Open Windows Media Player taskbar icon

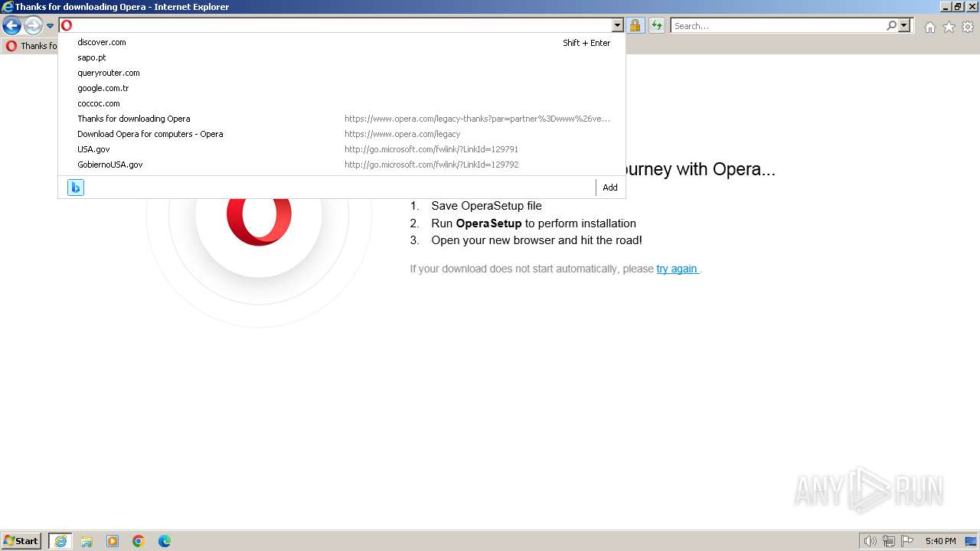[x=113, y=541]
